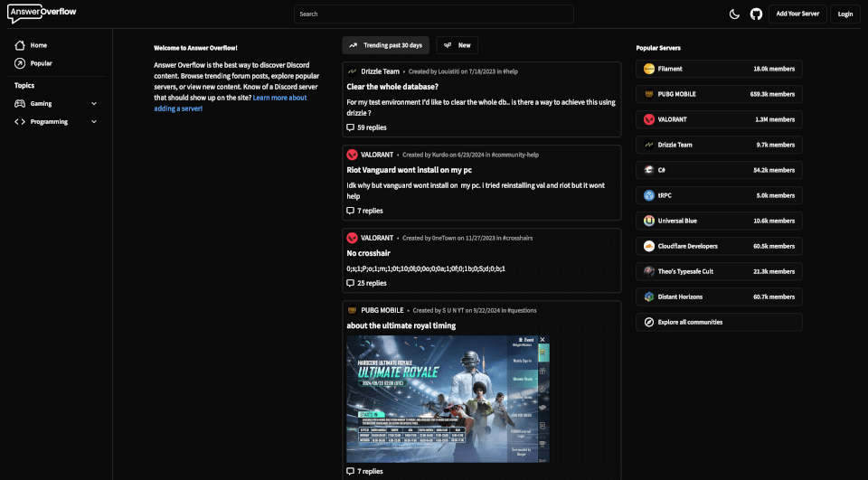The height and width of the screenshot is (480, 868).
Task: Click VALORANT logo on Riot Vanguard post
Action: pos(352,155)
